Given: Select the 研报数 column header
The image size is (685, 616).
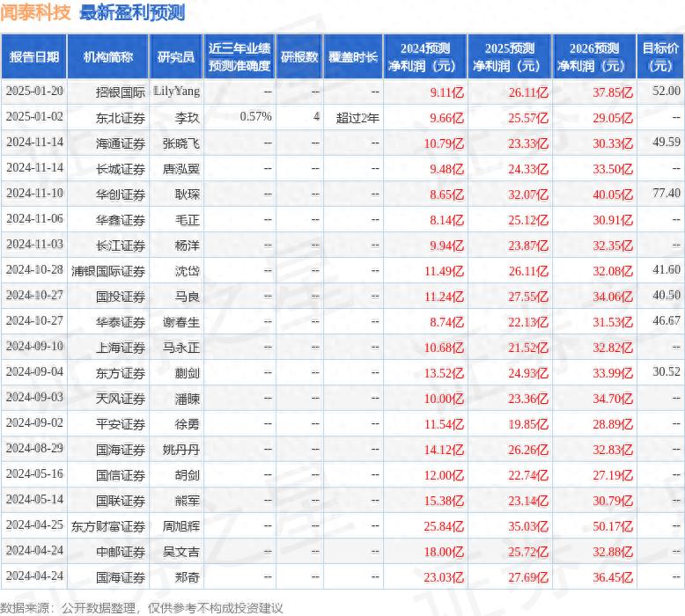Looking at the screenshot, I should click(299, 56).
